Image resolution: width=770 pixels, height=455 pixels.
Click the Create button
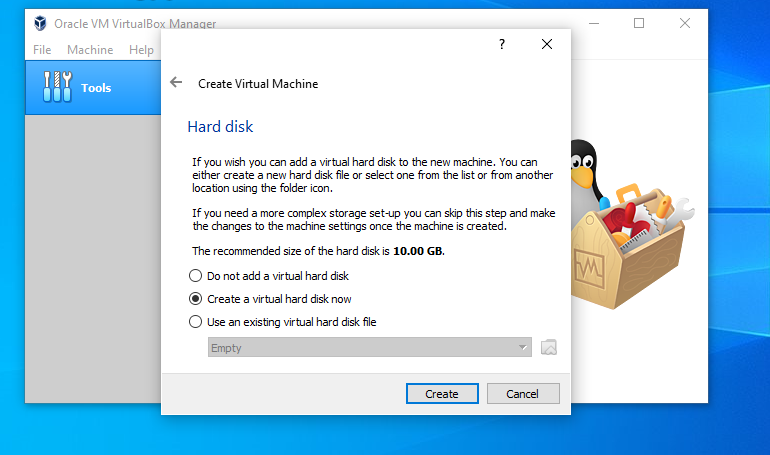[x=442, y=394]
